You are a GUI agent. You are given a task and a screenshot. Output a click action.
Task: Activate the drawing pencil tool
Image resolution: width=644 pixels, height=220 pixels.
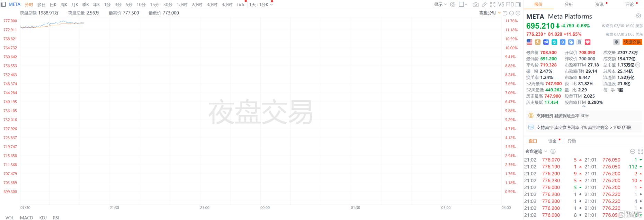coord(484,4)
